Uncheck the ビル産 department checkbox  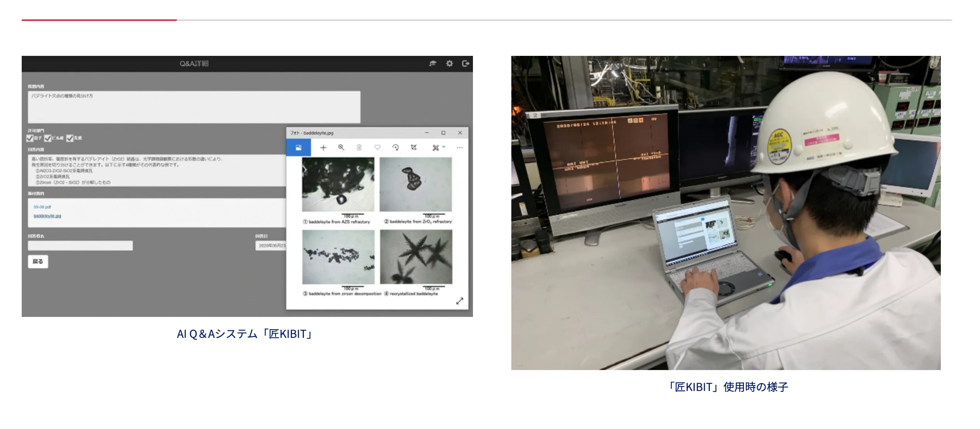pyautogui.click(x=48, y=138)
